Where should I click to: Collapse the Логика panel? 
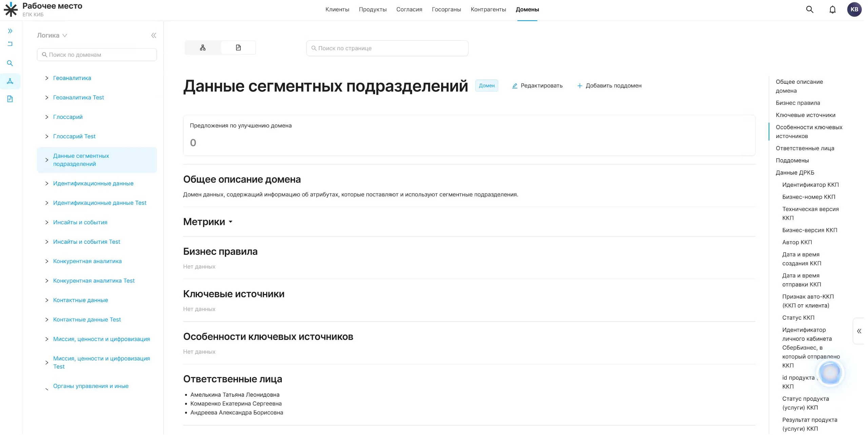point(154,35)
